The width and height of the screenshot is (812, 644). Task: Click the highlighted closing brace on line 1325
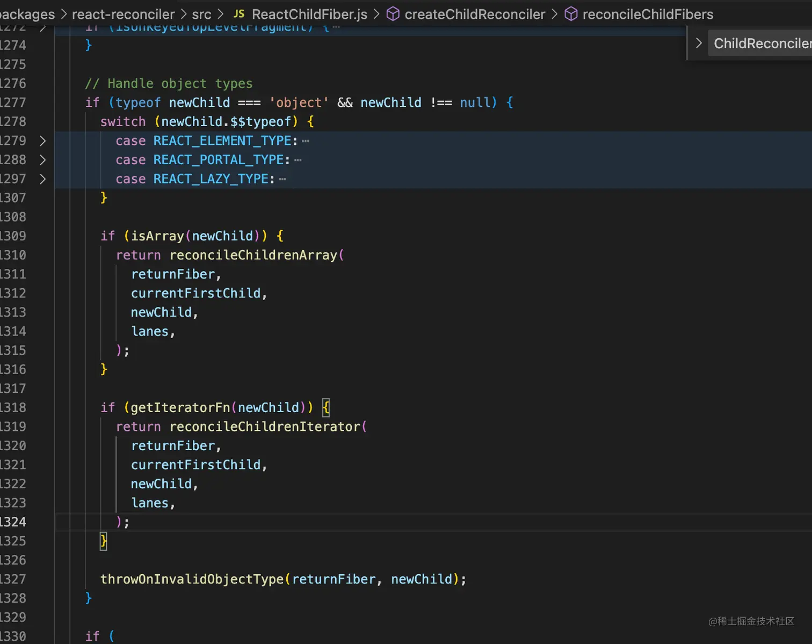pos(104,541)
